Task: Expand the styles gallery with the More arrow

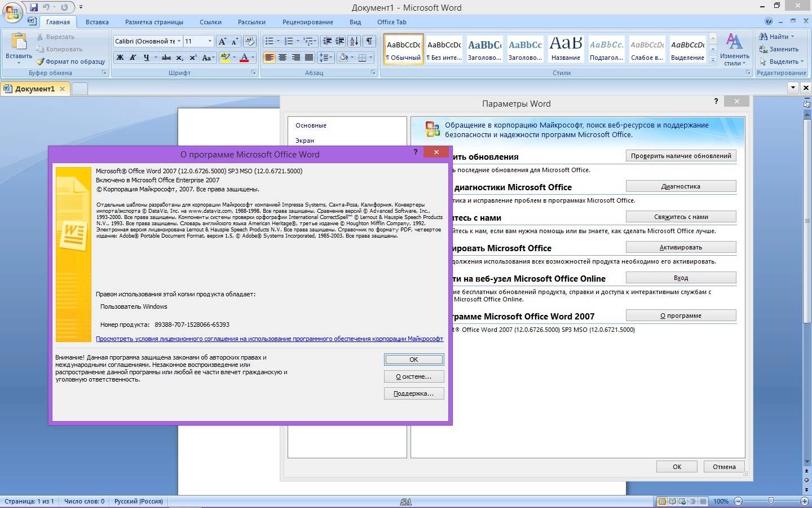Action: pos(713,59)
